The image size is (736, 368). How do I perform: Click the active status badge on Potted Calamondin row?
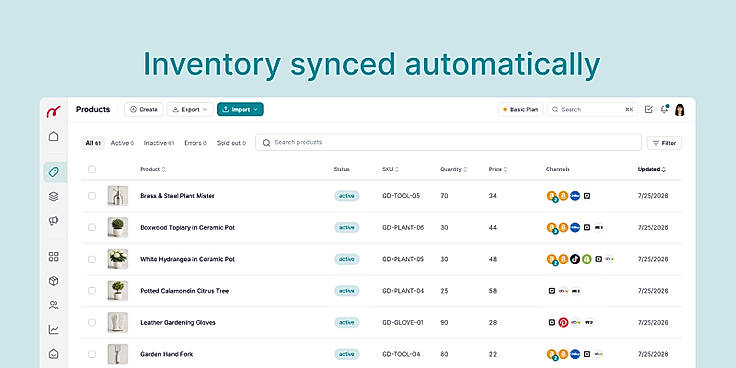pyautogui.click(x=347, y=291)
